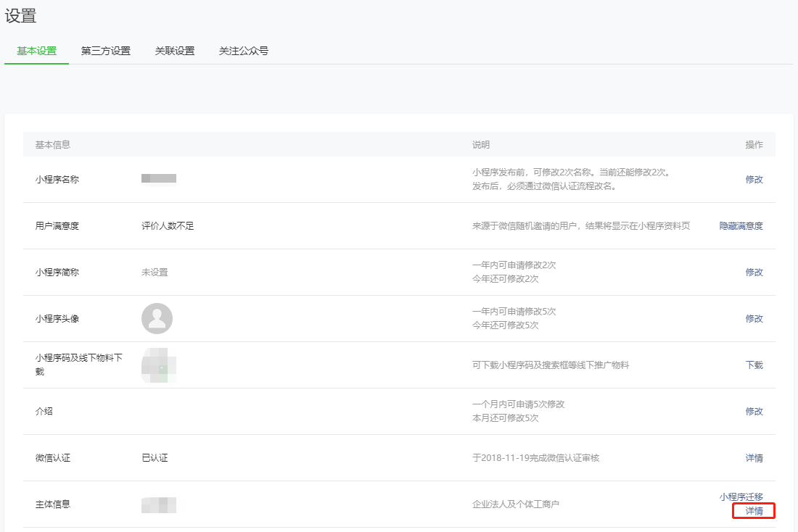The height and width of the screenshot is (532, 798).
Task: Click the 已认证 status text
Action: point(155,457)
